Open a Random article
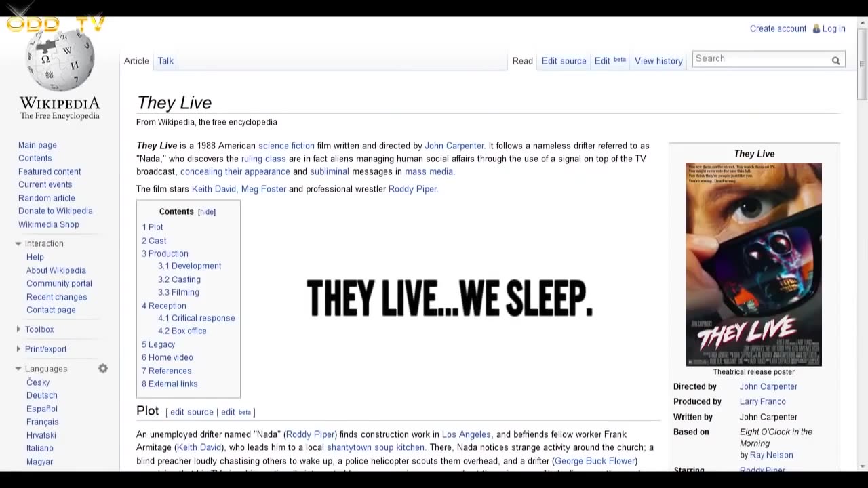868x488 pixels. [47, 198]
